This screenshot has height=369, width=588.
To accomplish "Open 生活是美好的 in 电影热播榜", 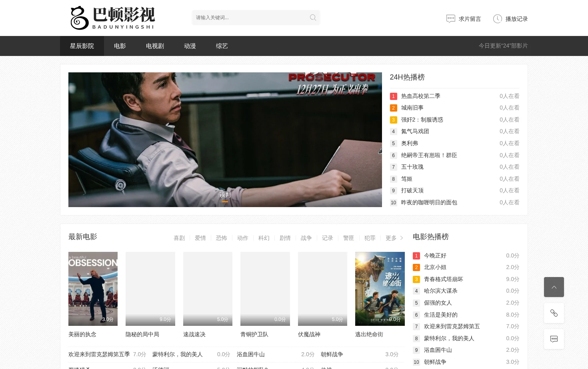I will pyautogui.click(x=441, y=315).
